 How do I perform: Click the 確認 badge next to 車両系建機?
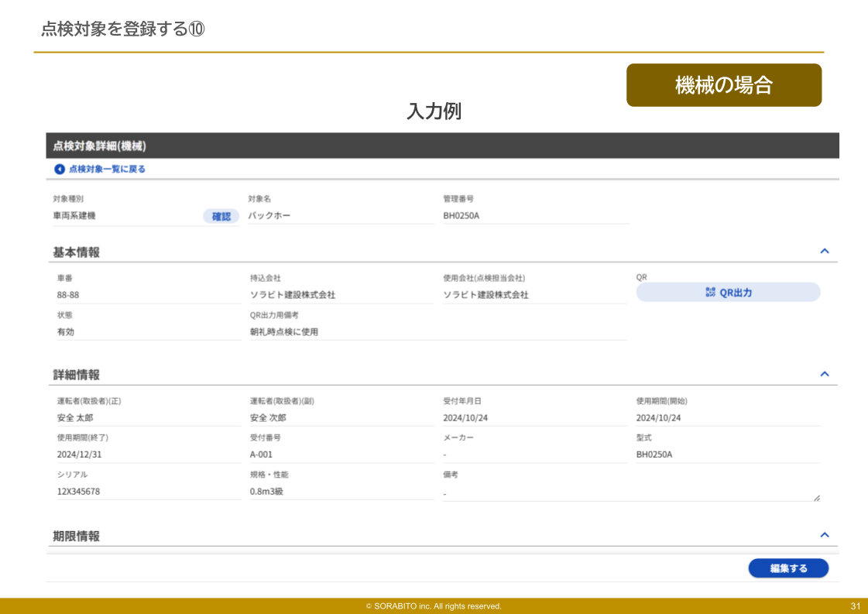(x=221, y=216)
